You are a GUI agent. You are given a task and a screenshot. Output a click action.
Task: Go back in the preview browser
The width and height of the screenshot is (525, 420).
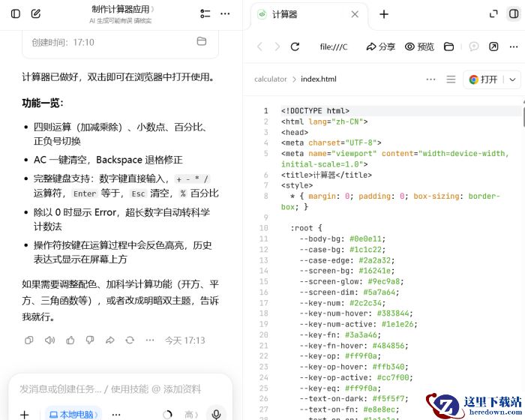click(x=259, y=46)
